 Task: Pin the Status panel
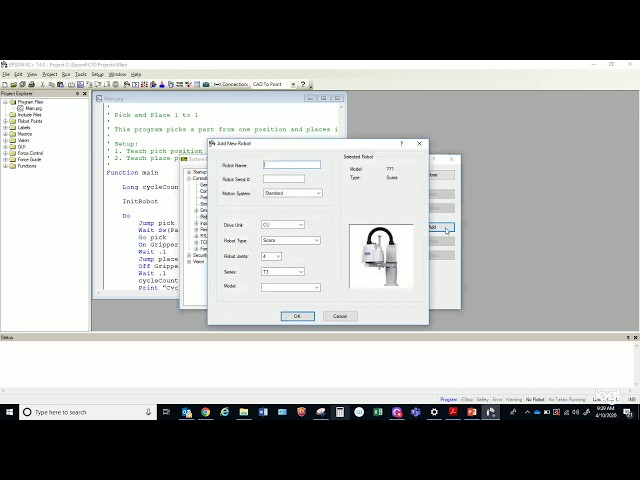coord(628,338)
